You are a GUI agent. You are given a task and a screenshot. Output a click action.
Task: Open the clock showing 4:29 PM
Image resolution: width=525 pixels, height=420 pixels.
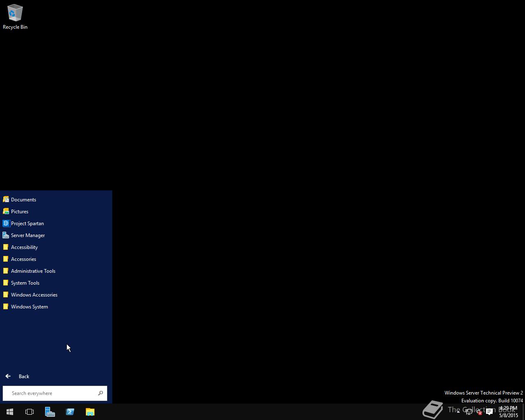(x=509, y=412)
